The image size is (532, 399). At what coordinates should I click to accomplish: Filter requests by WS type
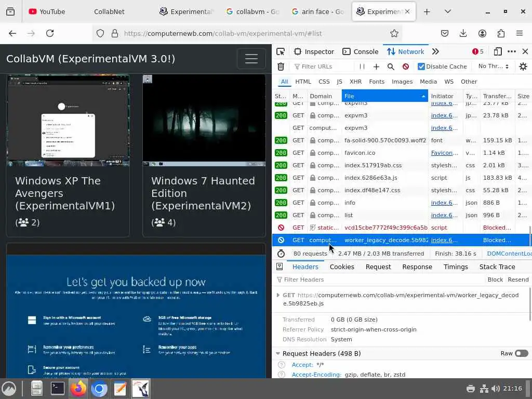448,82
